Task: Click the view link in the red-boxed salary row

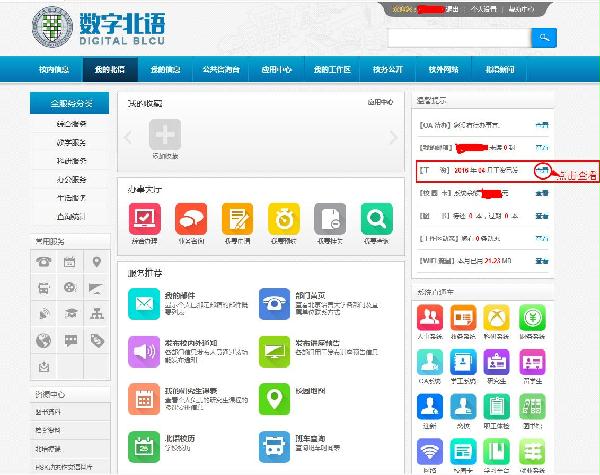Action: point(541,170)
